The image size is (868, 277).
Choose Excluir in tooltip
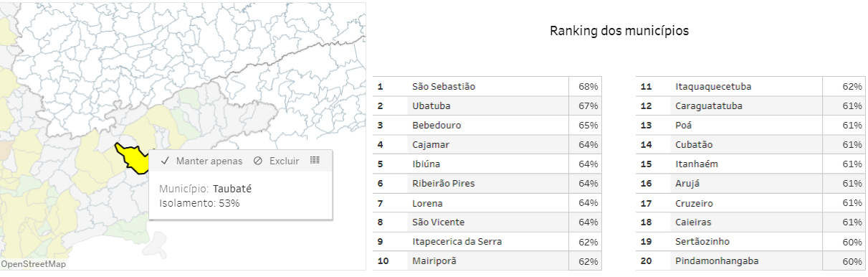[277, 161]
